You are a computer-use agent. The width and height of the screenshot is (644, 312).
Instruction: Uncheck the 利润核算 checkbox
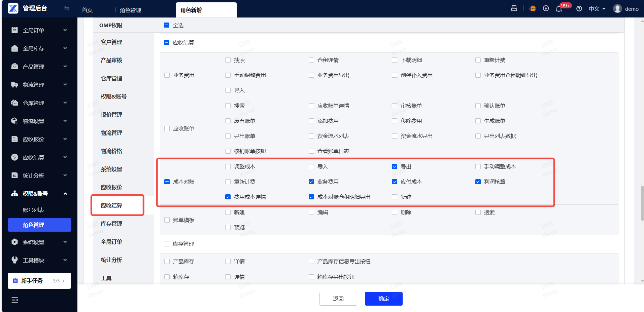click(x=478, y=182)
